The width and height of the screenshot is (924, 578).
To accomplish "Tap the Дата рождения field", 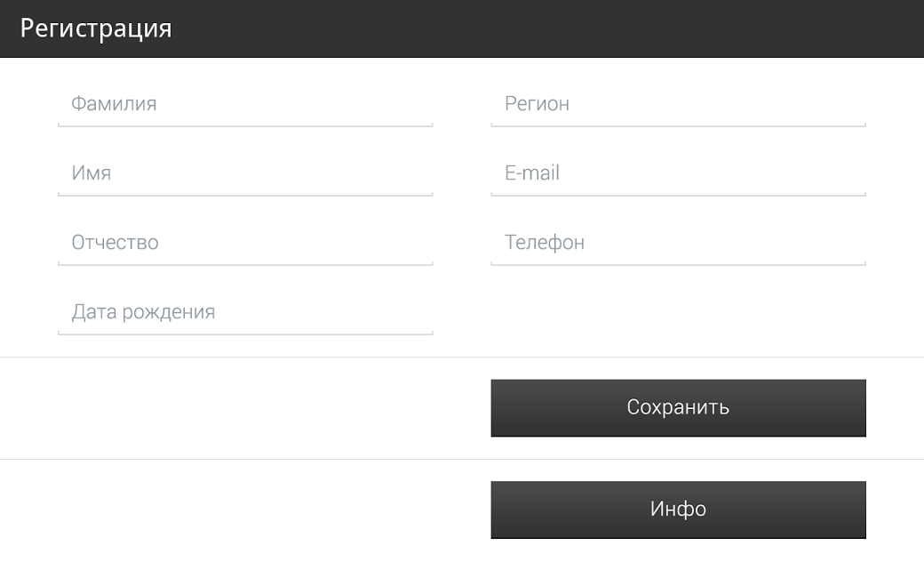I will [x=245, y=312].
